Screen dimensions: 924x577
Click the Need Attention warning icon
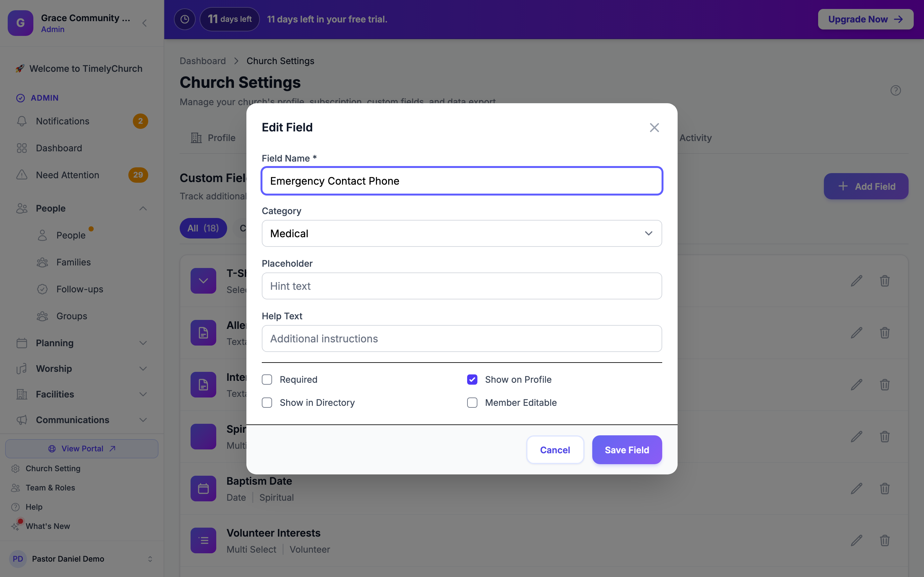[22, 175]
